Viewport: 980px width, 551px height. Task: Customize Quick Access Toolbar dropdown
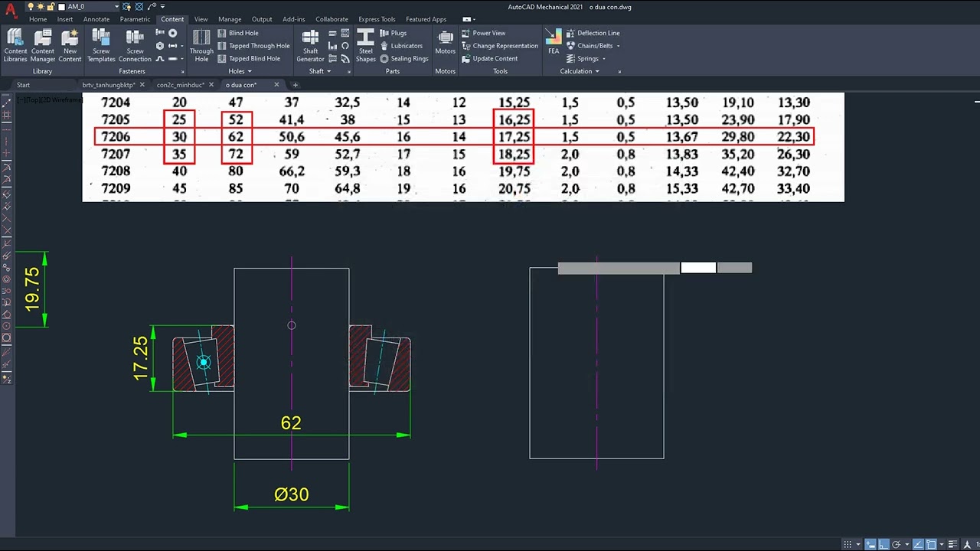click(162, 6)
